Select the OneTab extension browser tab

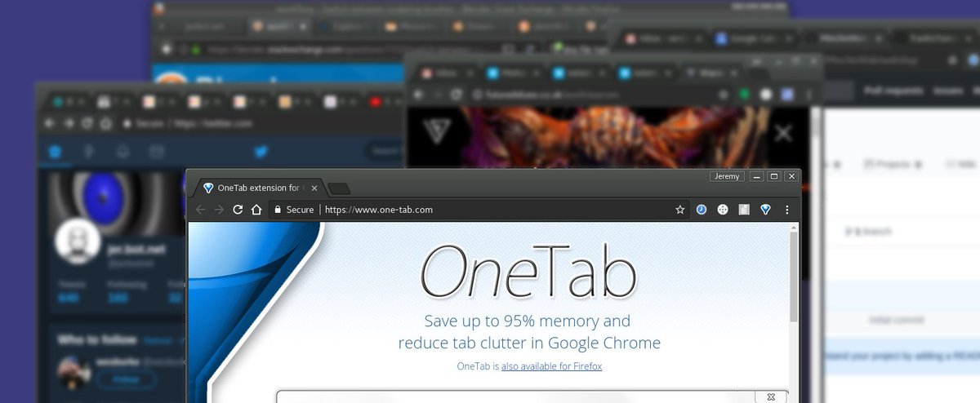[x=260, y=188]
